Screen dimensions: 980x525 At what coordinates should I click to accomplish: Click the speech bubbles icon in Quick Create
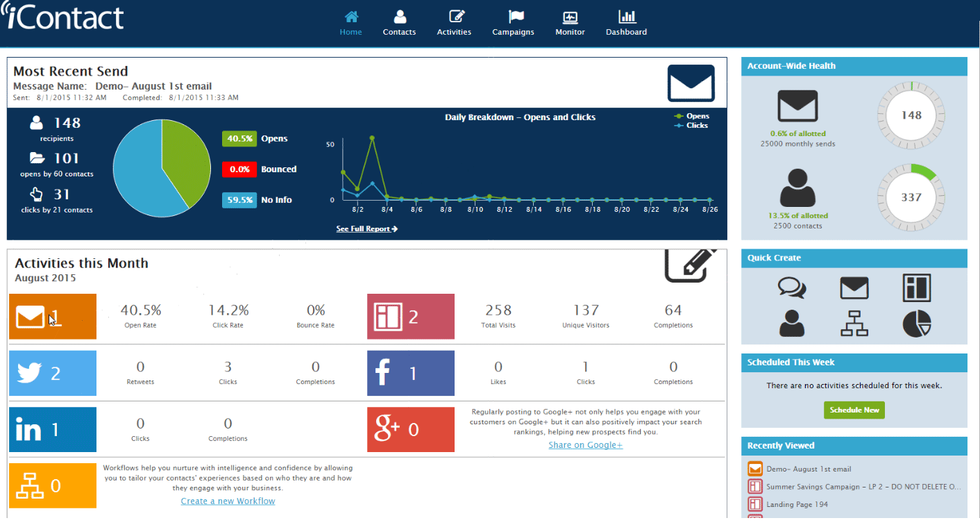tap(792, 287)
